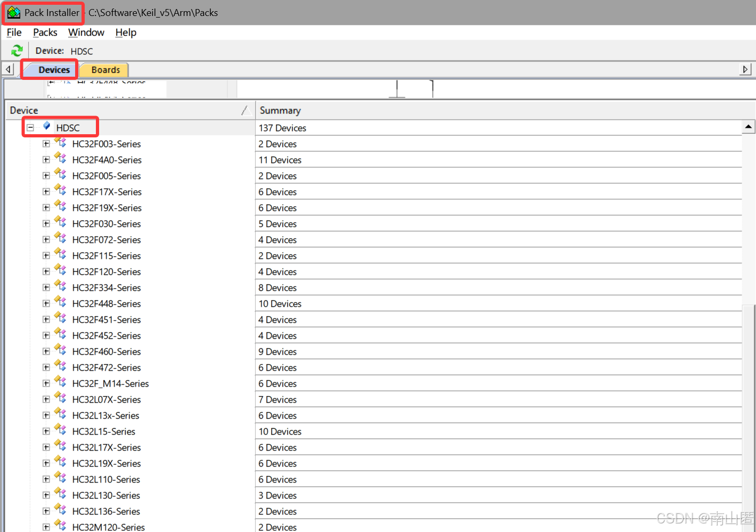Click the HC32F072-Series family icon
The width and height of the screenshot is (756, 532).
click(60, 239)
